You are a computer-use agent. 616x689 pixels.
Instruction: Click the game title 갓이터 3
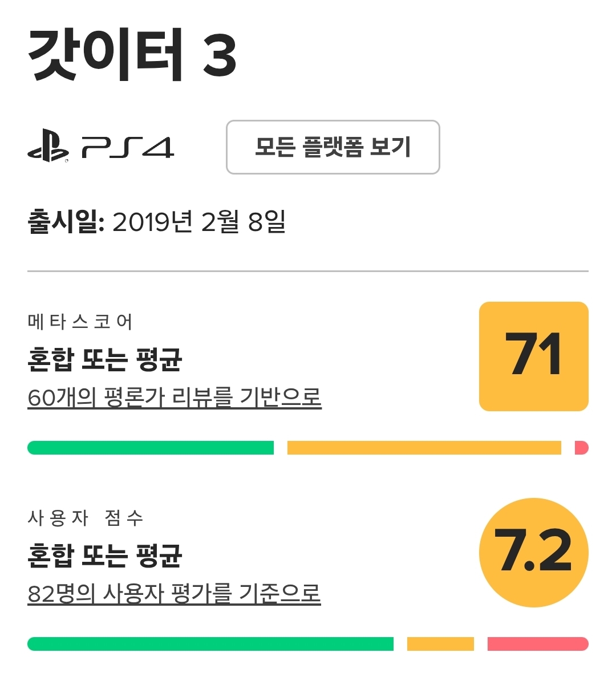pos(132,55)
